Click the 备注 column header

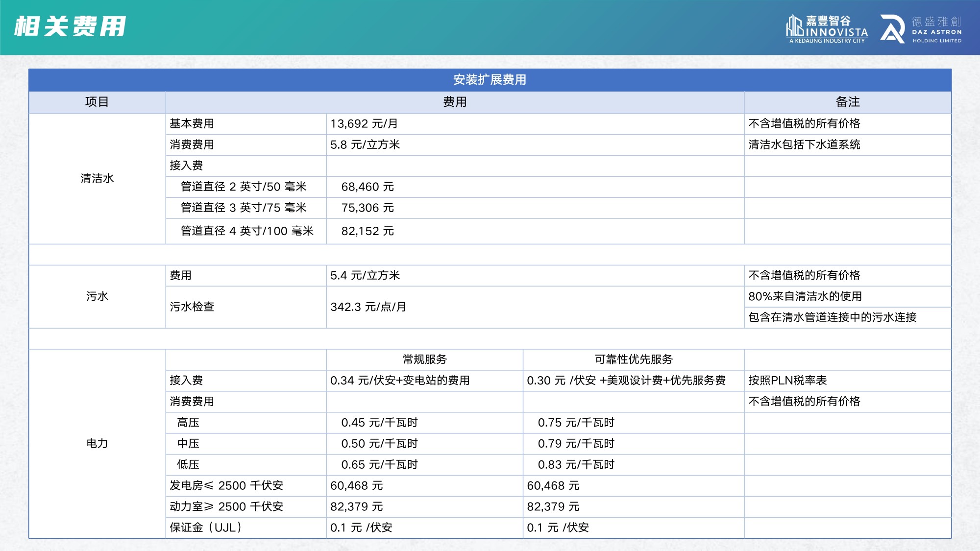pyautogui.click(x=848, y=102)
